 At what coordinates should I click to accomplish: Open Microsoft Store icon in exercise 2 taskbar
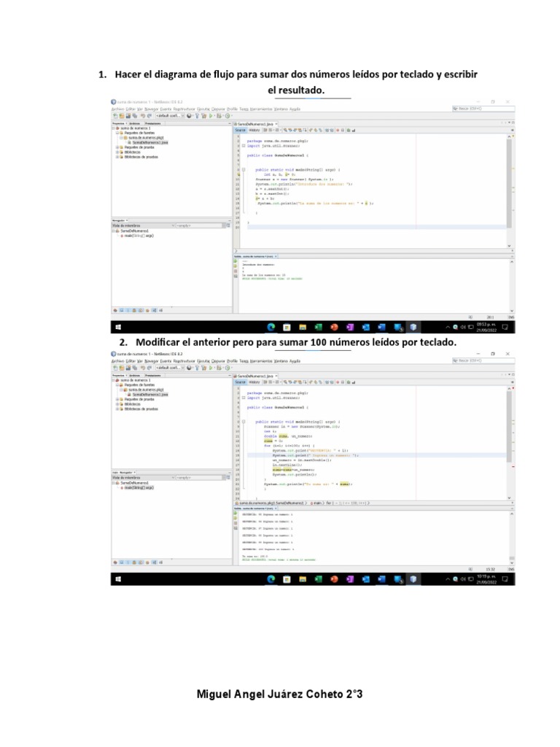pos(287,578)
